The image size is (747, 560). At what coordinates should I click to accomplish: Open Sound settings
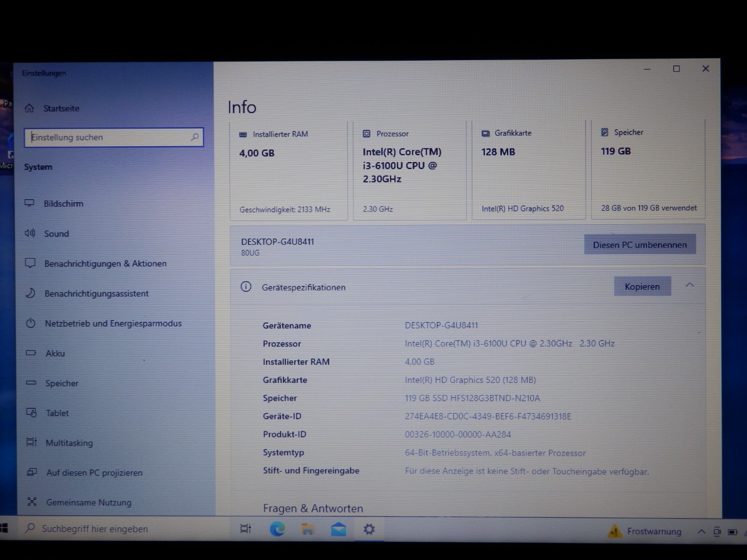(x=56, y=233)
